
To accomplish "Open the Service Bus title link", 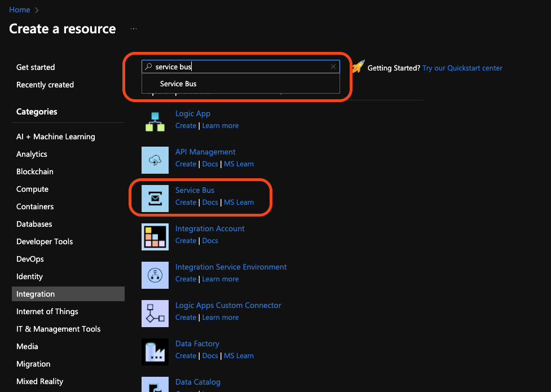I will point(195,190).
